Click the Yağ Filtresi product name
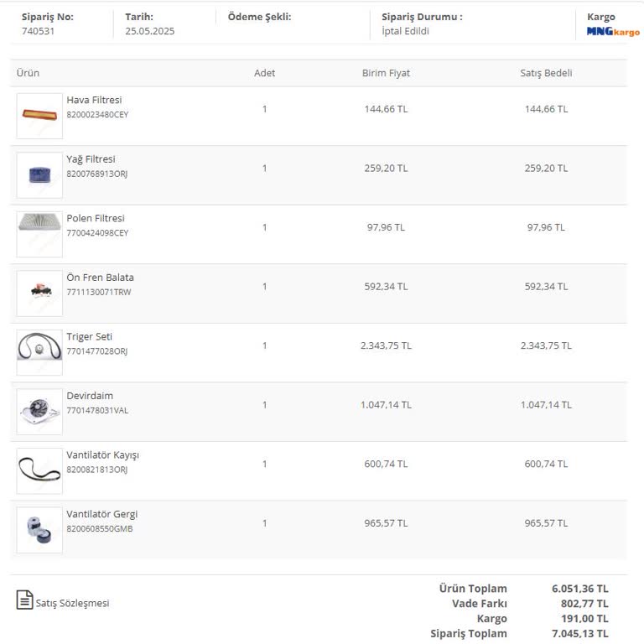Viewport: 644px width, 644px height. 91,159
